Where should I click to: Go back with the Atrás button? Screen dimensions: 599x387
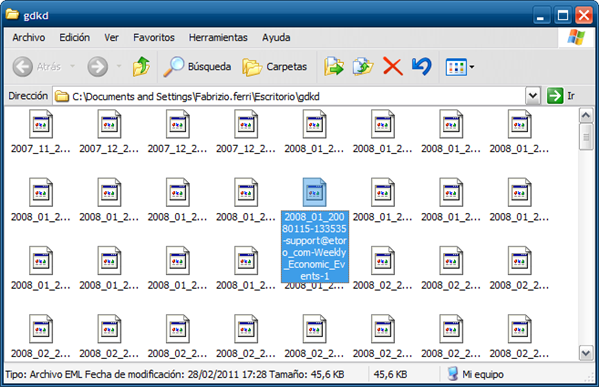[37, 67]
